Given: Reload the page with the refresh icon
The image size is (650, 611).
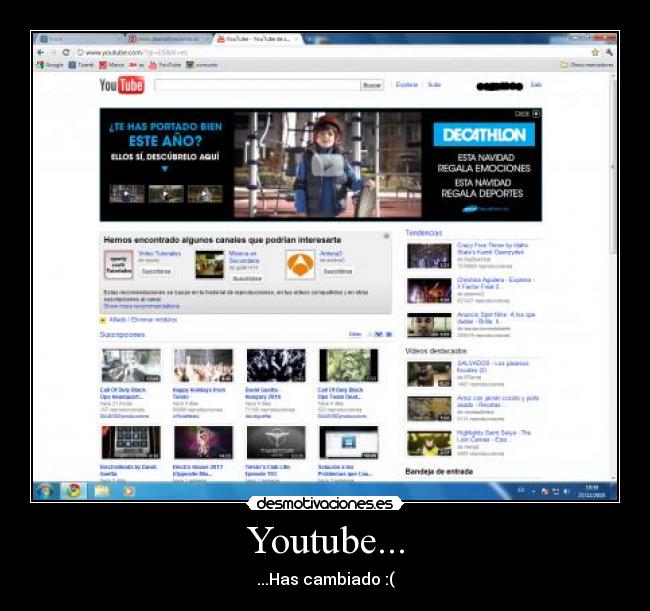Looking at the screenshot, I should click(x=66, y=52).
